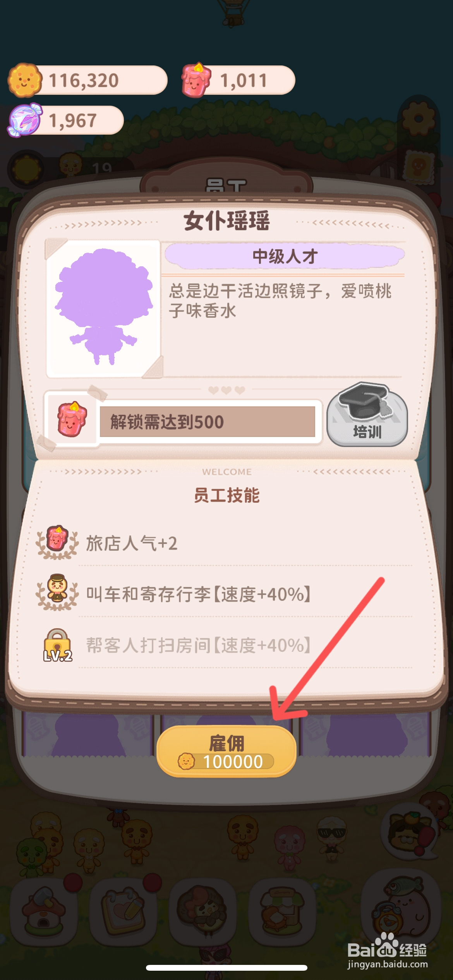Select the right purple employee card
The image size is (453, 980).
point(365,734)
